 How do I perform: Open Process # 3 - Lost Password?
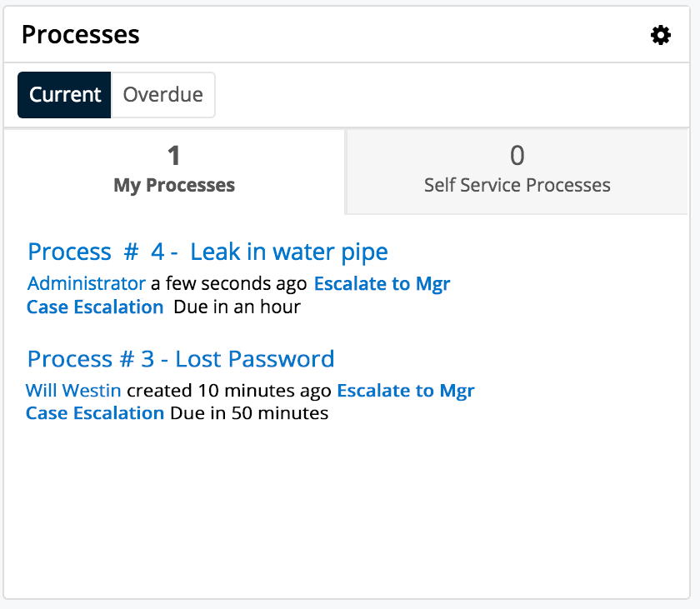click(x=181, y=358)
